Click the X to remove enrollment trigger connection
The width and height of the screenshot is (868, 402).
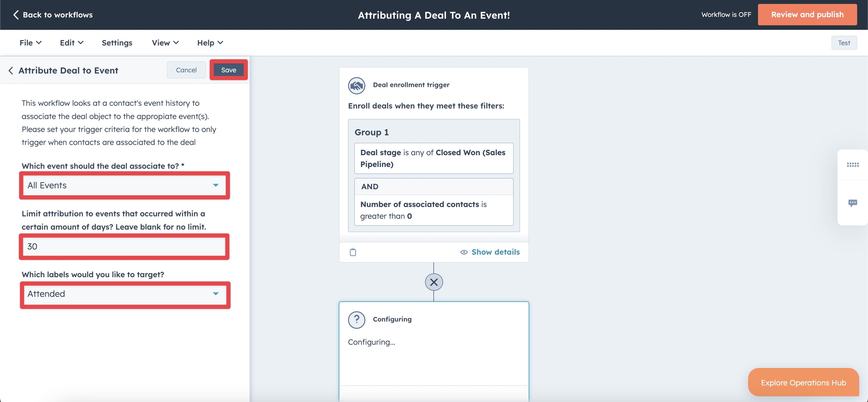(x=434, y=282)
